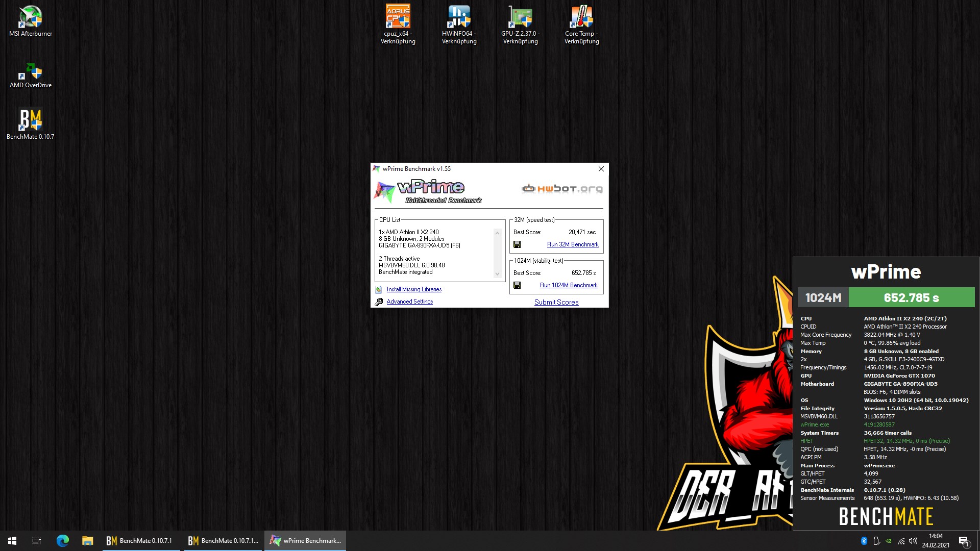Click the Sensor Measurements row
Image resolution: width=980 pixels, height=551 pixels.
click(x=880, y=498)
